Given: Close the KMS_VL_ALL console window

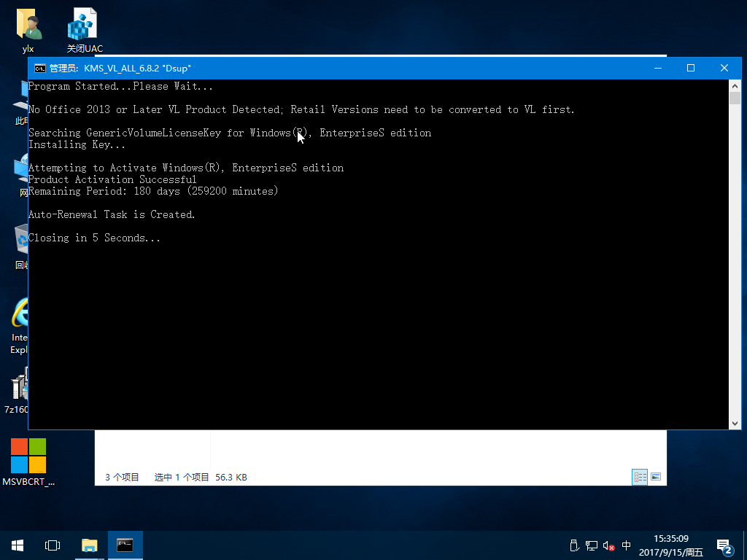Looking at the screenshot, I should pyautogui.click(x=724, y=68).
